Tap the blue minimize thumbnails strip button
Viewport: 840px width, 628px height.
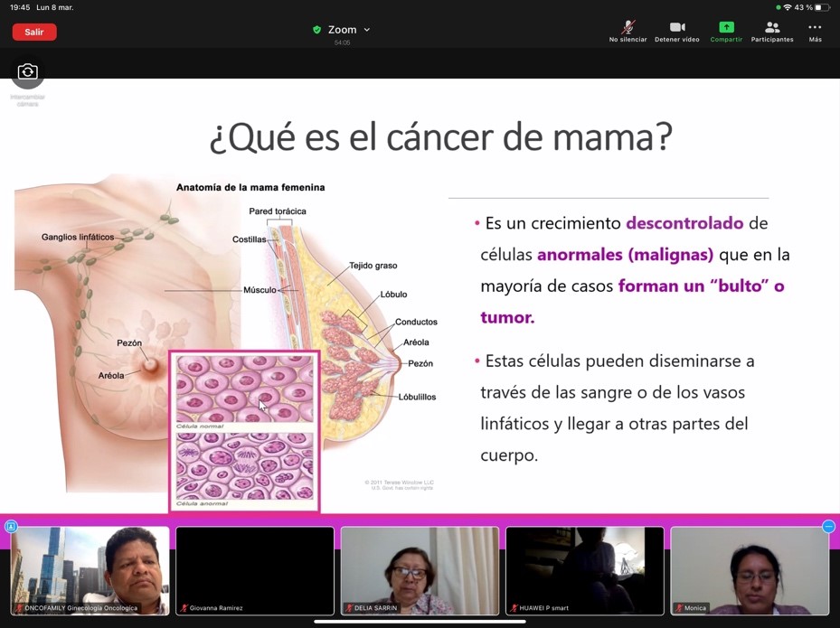(828, 527)
